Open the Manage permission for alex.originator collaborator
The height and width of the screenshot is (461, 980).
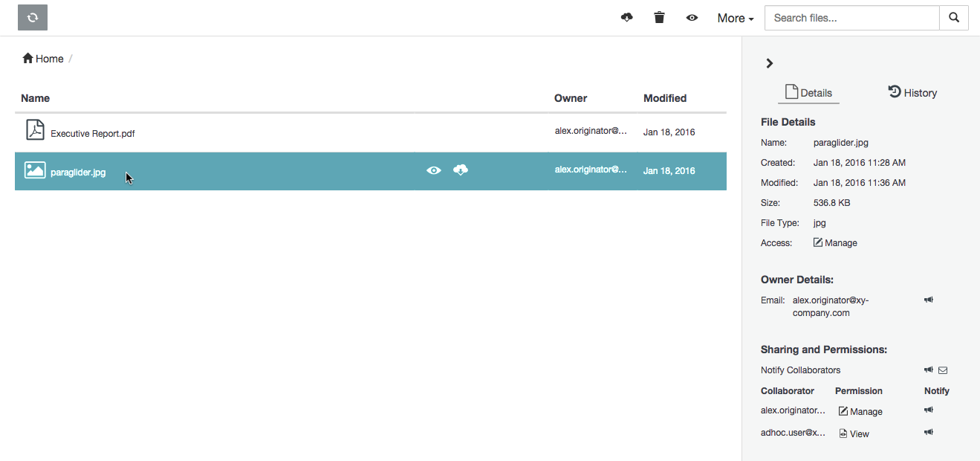tap(860, 411)
